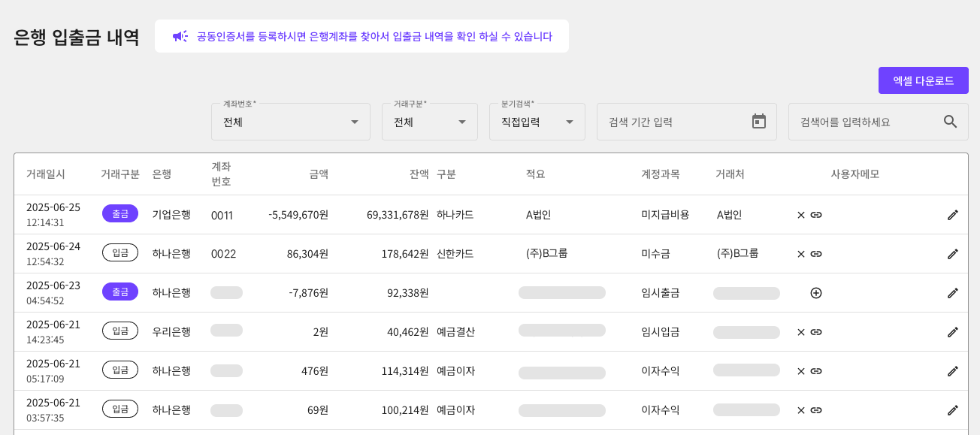This screenshot has height=435, width=980.
Task: Click link icon in 476원 이자수익 row
Action: [x=816, y=371]
